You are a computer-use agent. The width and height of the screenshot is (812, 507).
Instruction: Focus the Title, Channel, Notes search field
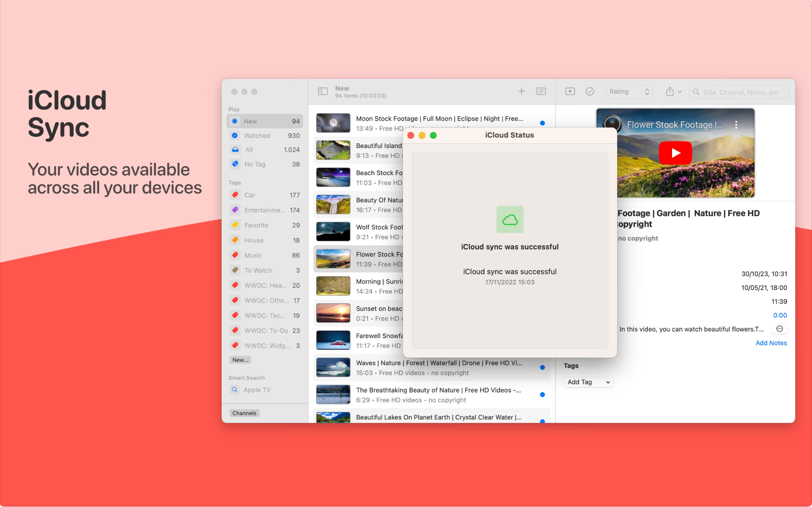click(739, 92)
